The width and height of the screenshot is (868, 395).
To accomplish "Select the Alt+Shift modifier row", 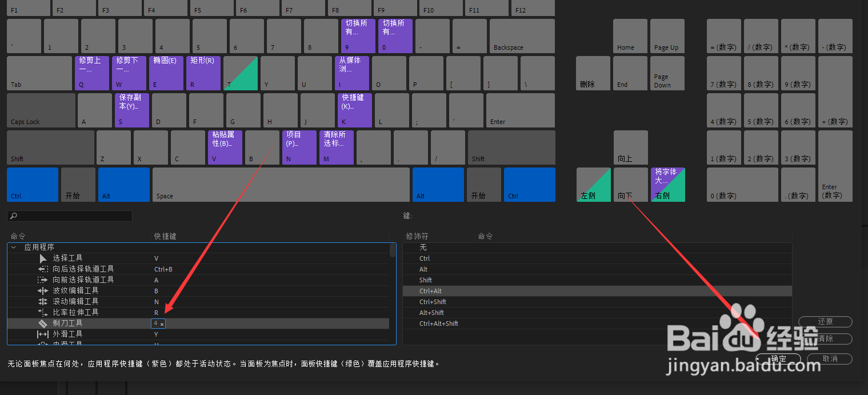I will [x=597, y=313].
